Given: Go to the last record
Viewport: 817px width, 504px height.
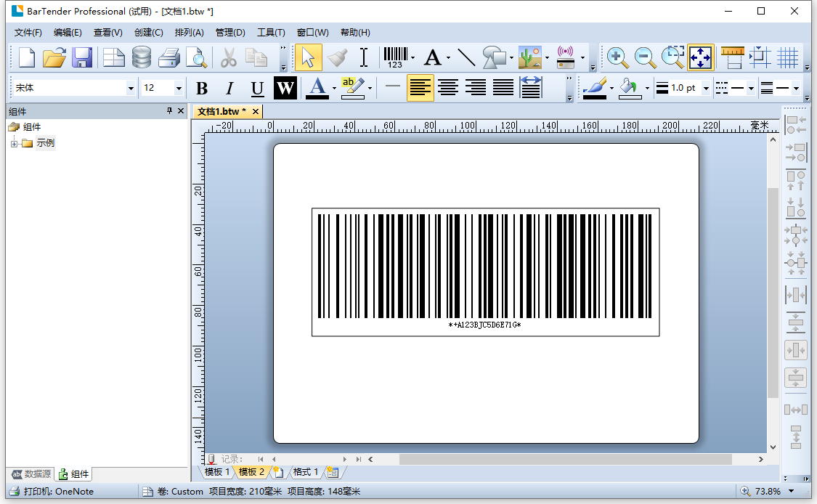Looking at the screenshot, I should pyautogui.click(x=359, y=459).
